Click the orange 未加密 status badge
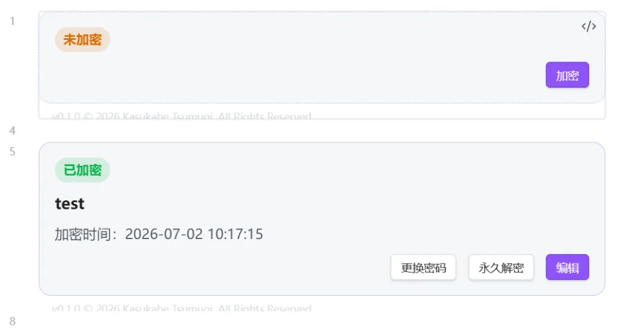Viewport: 644px width, 335px height. click(82, 39)
